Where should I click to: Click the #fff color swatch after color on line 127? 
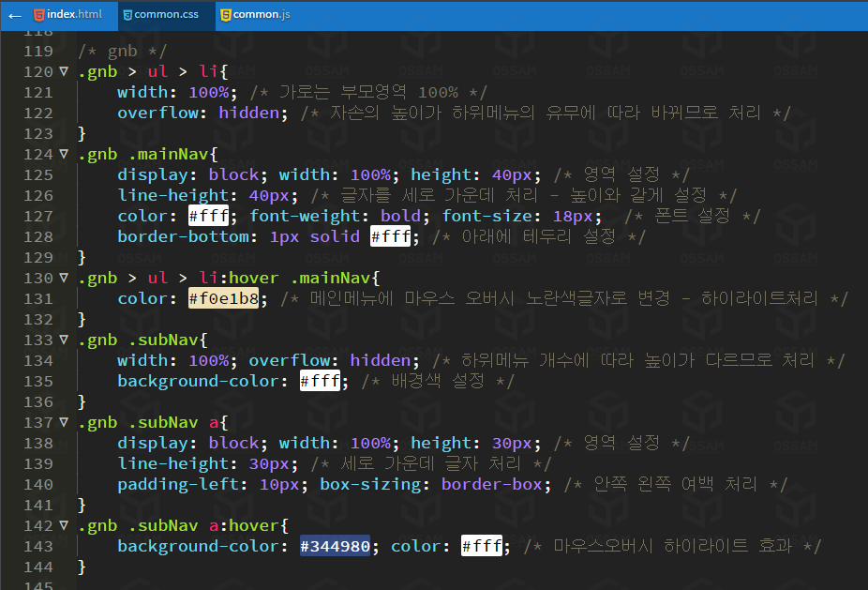[x=208, y=216]
